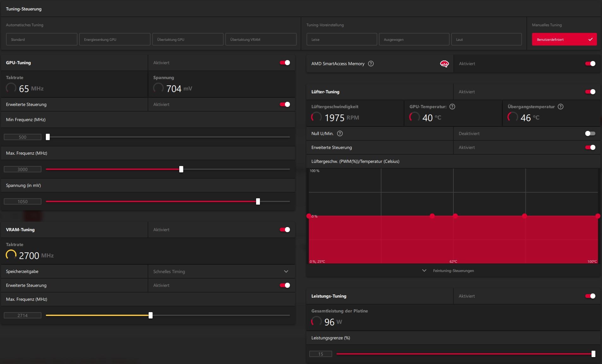Viewport: 602px width, 364px height.
Task: Choose the Übertaktung VRAM preset
Action: click(x=261, y=40)
